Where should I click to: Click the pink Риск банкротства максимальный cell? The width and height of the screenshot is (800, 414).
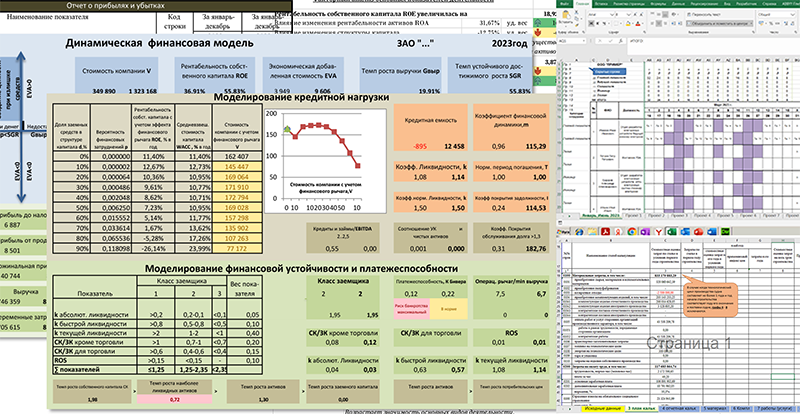(411, 308)
